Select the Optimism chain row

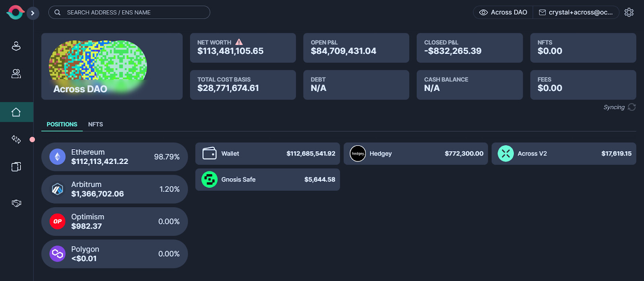tap(115, 221)
